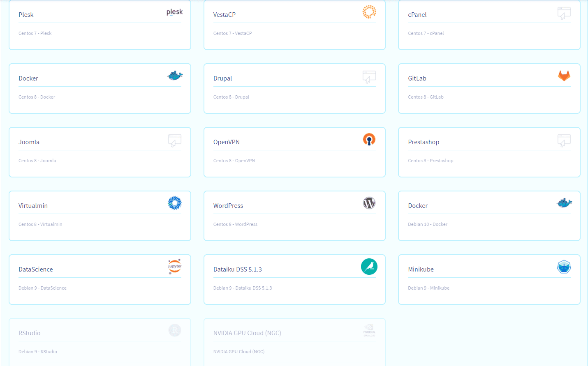Click the Docker whale on Debian 10 card

564,203
